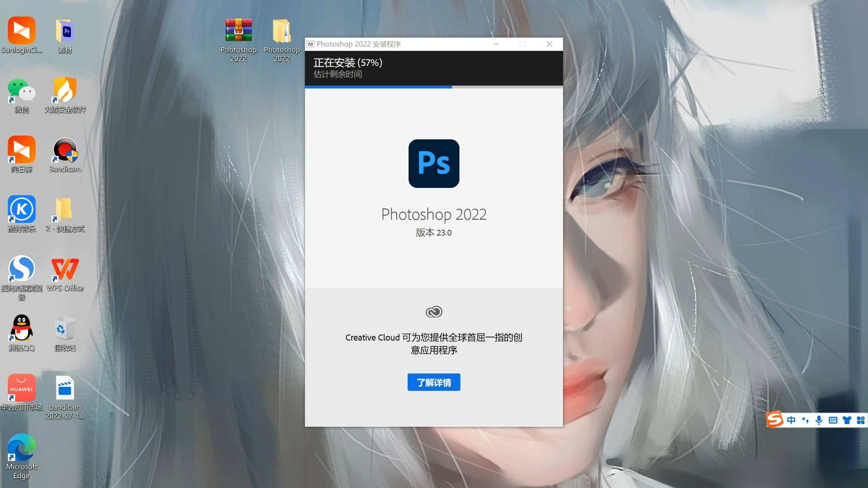Select the Photoshop 2022 folder icon
868x488 pixels.
tap(281, 30)
